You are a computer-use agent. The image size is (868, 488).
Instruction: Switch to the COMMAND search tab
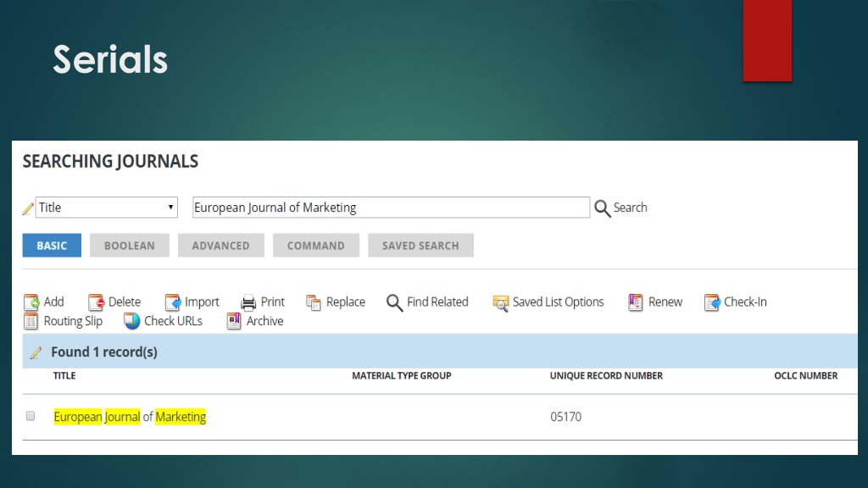[316, 245]
